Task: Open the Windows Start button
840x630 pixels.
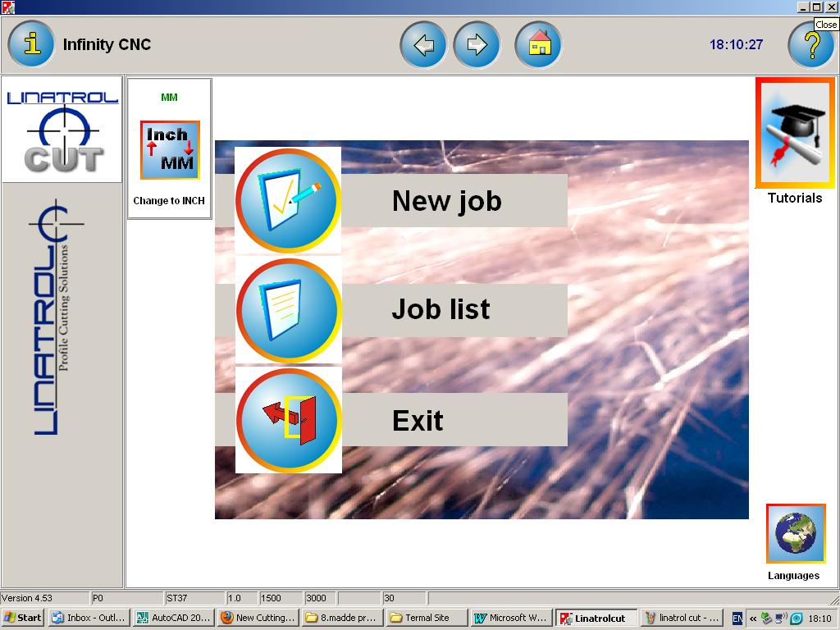Action: pyautogui.click(x=23, y=618)
